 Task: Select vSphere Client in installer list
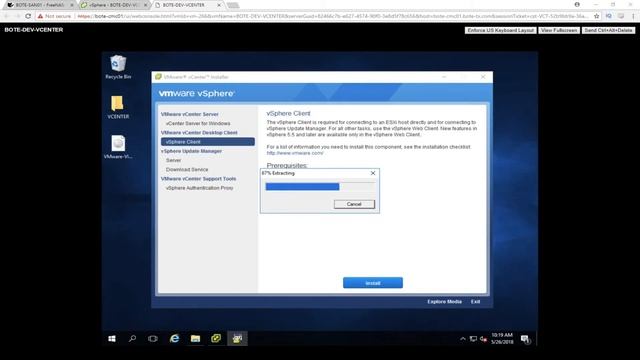point(208,142)
